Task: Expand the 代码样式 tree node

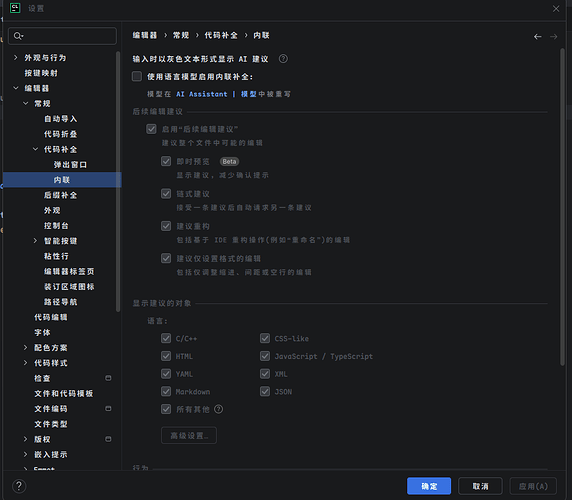Action: point(26,363)
